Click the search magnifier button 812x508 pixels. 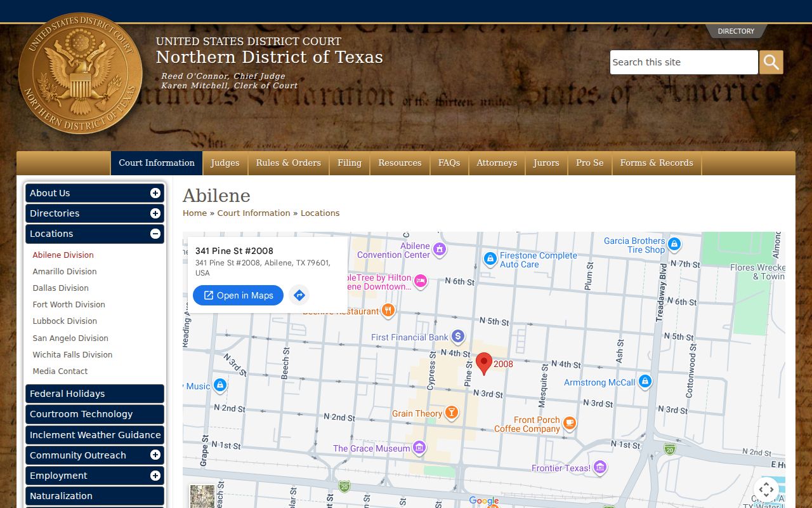[771, 62]
